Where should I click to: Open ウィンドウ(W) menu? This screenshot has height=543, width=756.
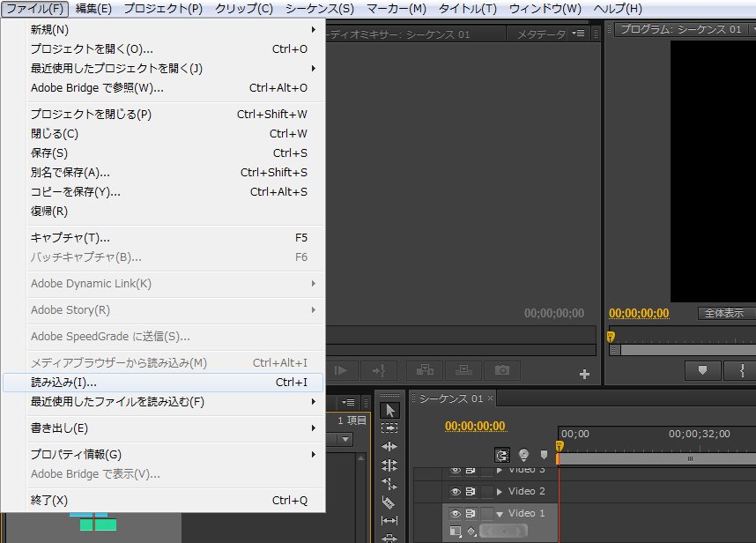tap(545, 9)
